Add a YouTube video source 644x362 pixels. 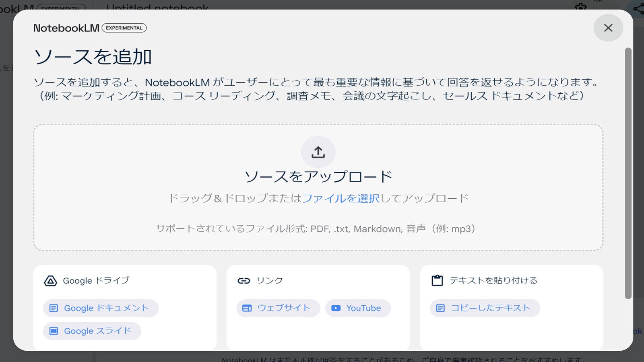[358, 308]
